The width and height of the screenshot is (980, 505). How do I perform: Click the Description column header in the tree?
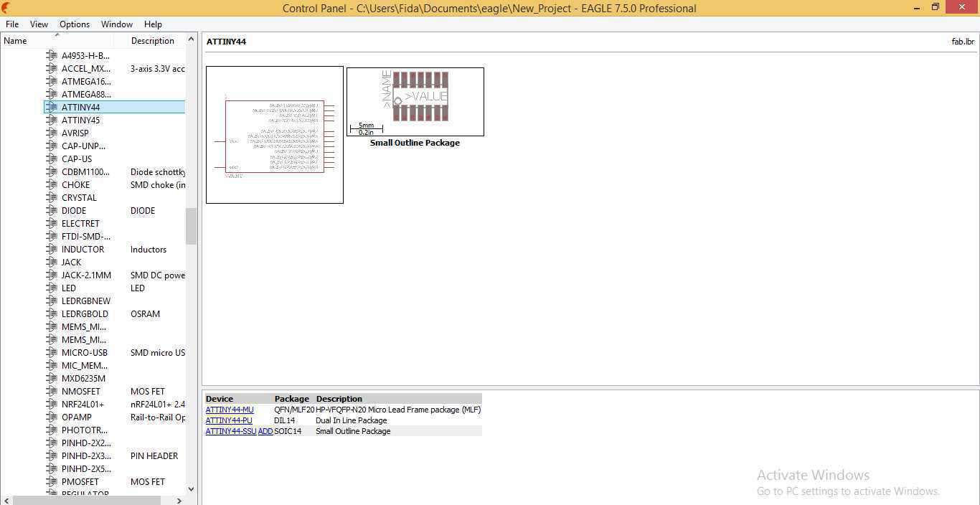point(153,41)
